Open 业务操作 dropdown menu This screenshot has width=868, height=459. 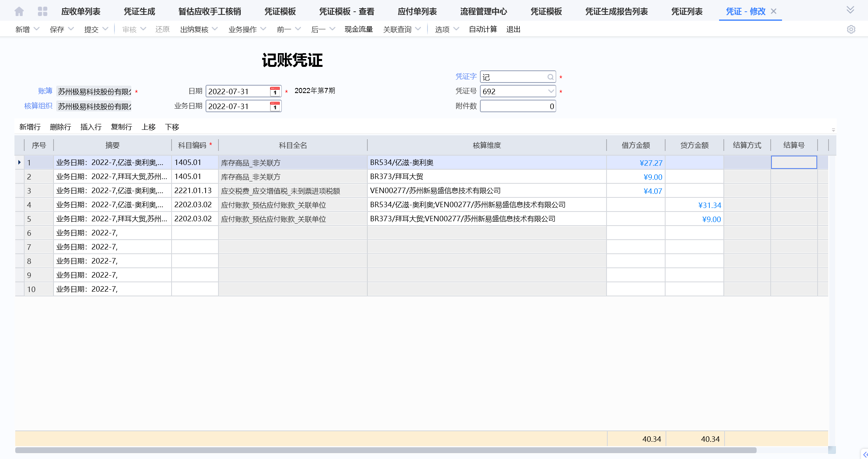click(x=247, y=29)
